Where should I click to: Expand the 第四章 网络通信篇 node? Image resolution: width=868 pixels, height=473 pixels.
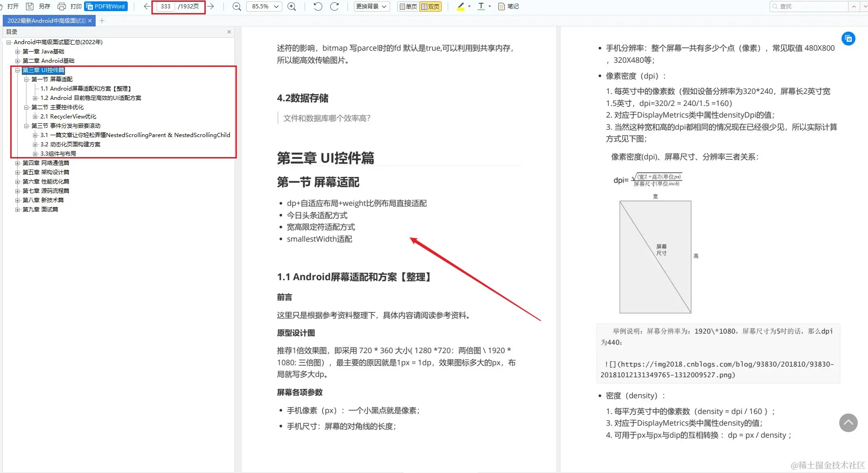[18, 163]
